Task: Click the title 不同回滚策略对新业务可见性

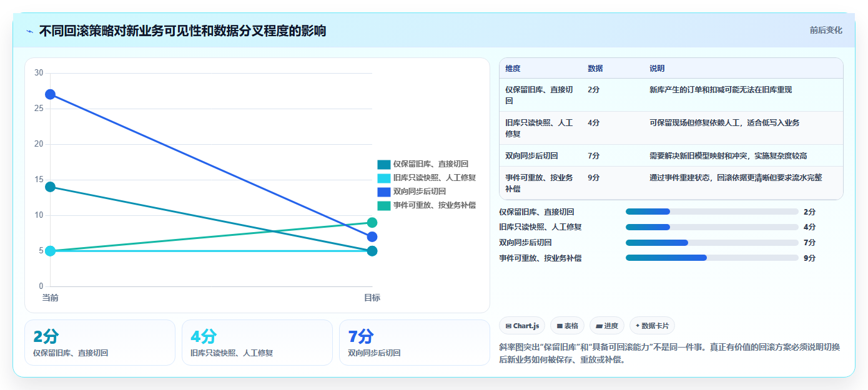Action: 182,31
